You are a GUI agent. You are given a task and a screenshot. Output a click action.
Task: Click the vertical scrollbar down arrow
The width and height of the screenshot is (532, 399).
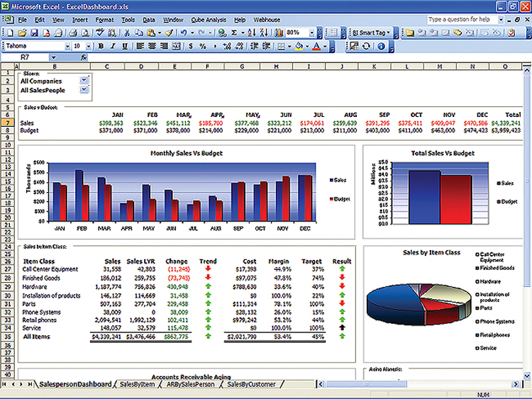tap(526, 376)
